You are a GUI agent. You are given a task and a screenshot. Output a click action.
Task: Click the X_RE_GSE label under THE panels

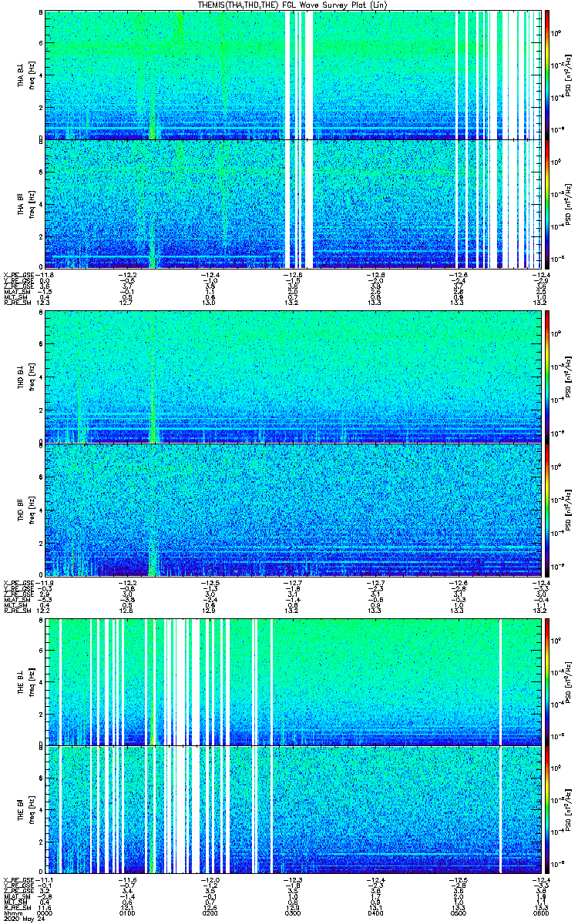pos(19,879)
